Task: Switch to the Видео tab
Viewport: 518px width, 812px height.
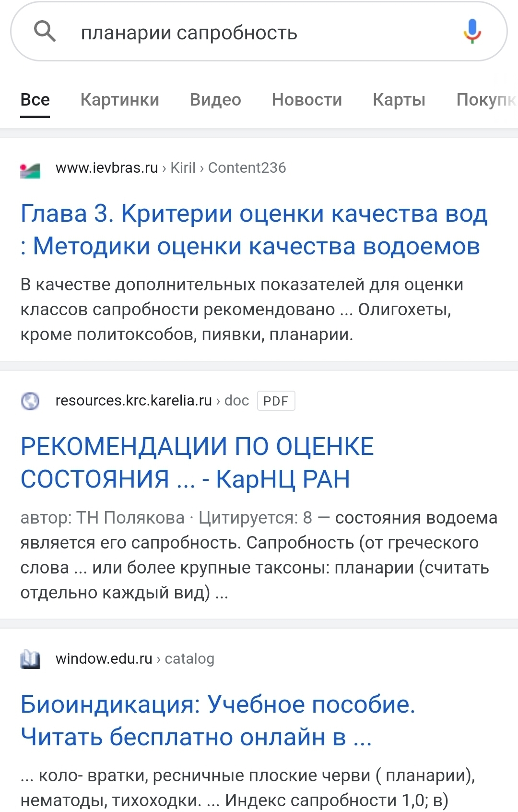Action: click(215, 100)
